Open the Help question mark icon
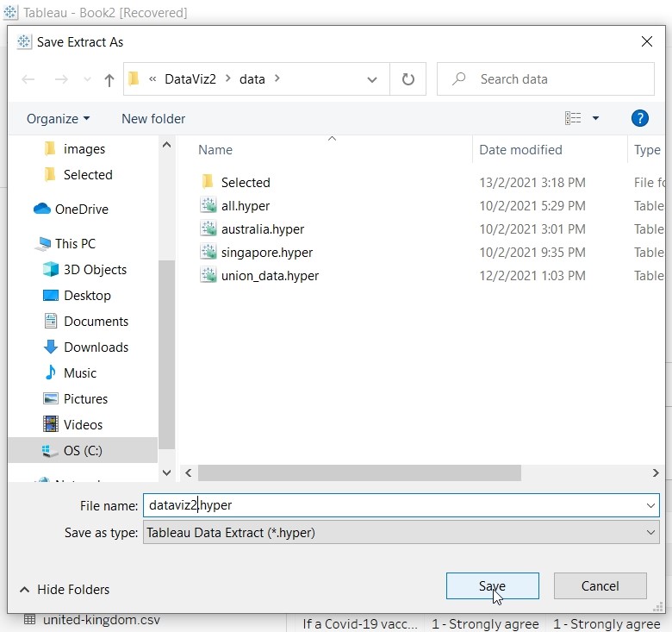Screen dimensions: 672x632 639,118
